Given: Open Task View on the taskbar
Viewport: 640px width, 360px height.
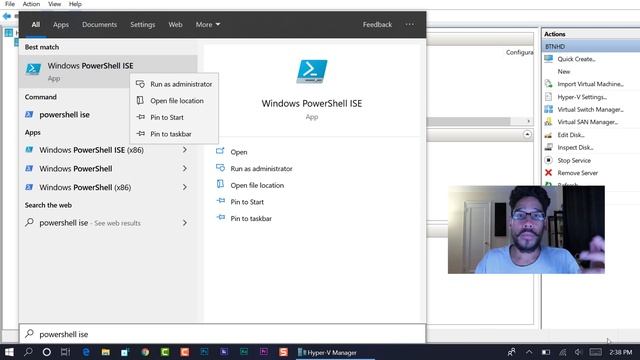Looking at the screenshot, I should coord(65,352).
